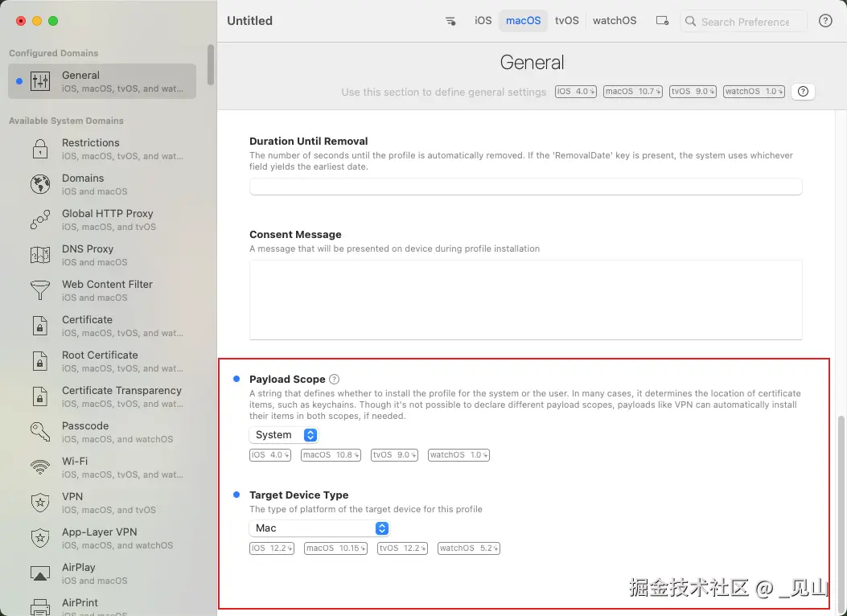Screen dimensions: 847x616
Task: Click the tvOS 12.2+ badge
Action: click(x=402, y=548)
